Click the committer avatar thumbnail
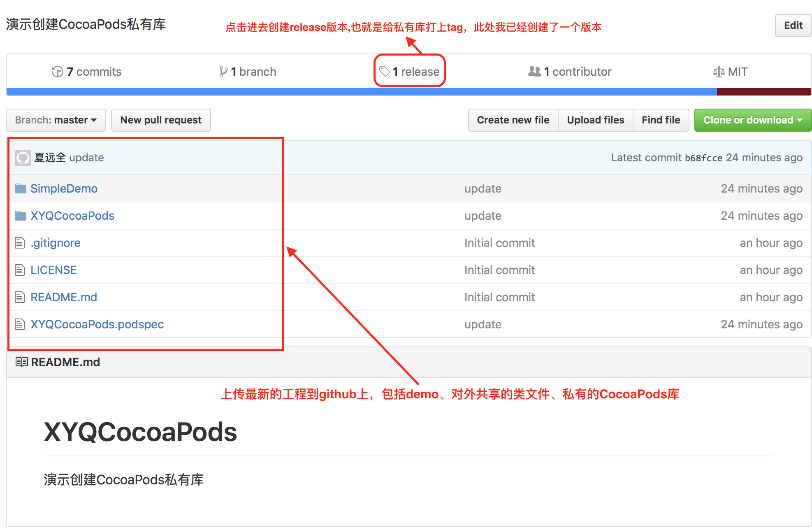Viewport: 812px width, 530px height. (23, 158)
